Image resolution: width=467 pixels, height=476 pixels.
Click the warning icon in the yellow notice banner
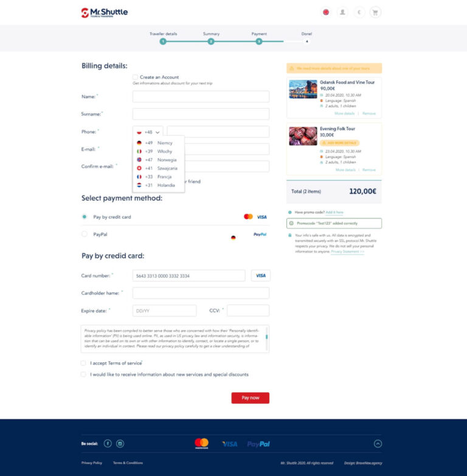[291, 68]
